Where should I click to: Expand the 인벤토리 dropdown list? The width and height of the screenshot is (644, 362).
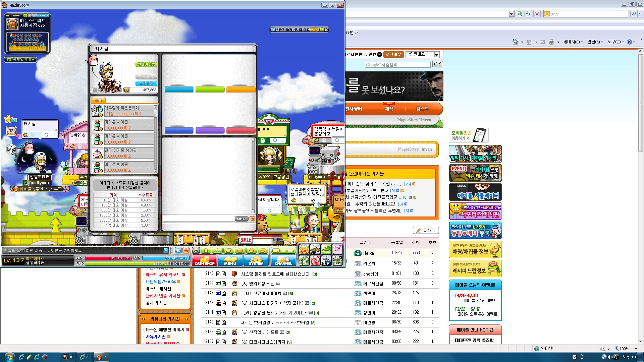pyautogui.click(x=436, y=55)
